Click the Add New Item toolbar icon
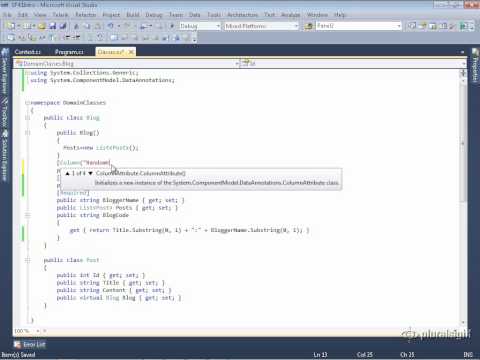Image resolution: width=480 pixels, height=360 pixels. pyautogui.click(x=26, y=26)
